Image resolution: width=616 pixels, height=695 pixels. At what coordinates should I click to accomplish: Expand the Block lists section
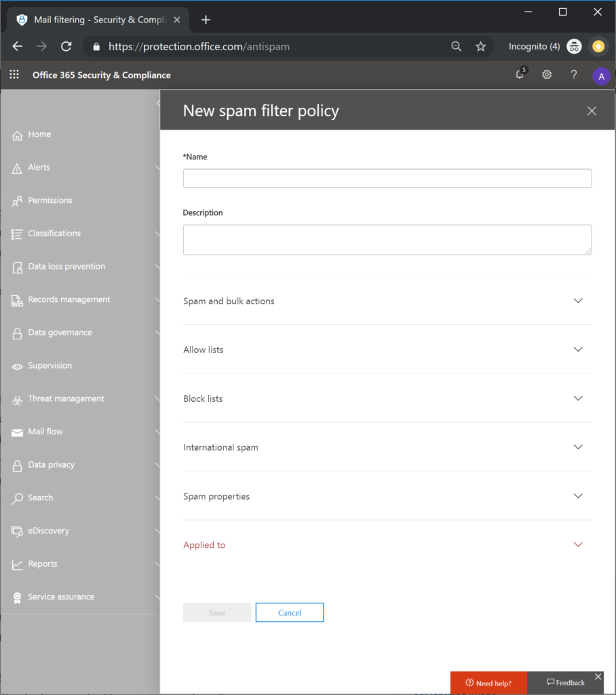coord(387,398)
